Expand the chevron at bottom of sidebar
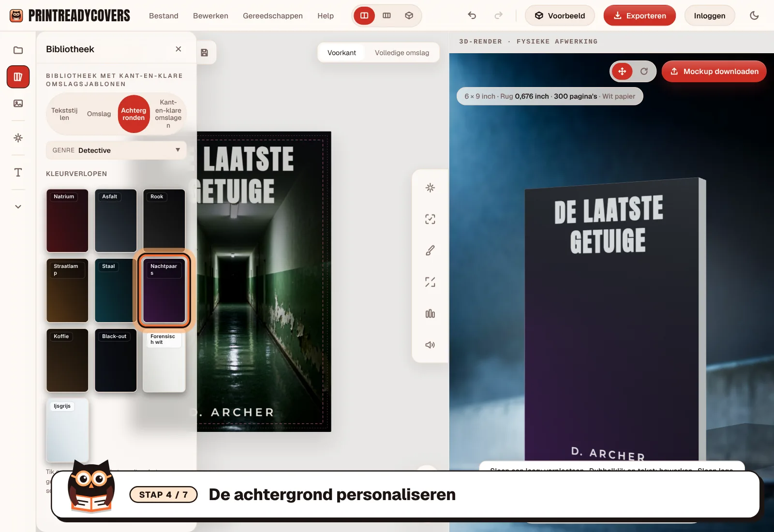 point(18,207)
